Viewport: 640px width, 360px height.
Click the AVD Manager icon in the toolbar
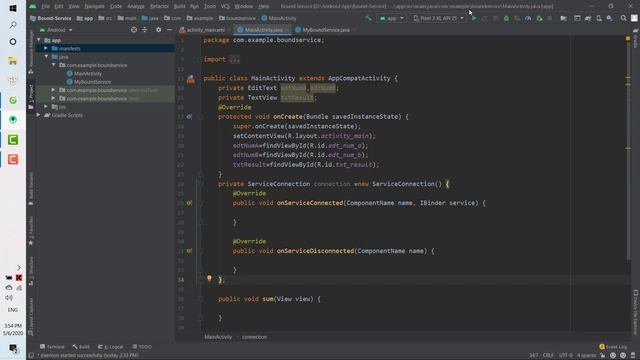[x=599, y=18]
